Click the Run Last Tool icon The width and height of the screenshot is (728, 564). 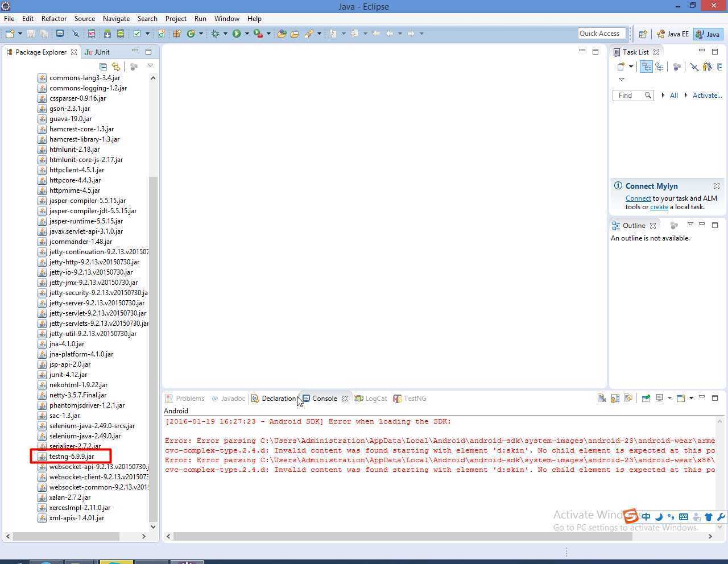(x=258, y=34)
